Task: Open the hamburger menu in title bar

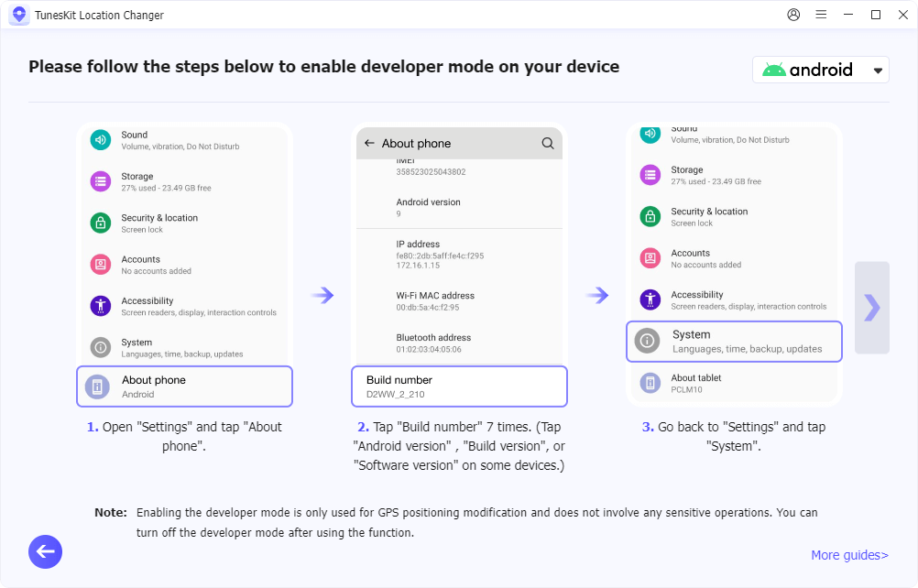Action: [821, 15]
